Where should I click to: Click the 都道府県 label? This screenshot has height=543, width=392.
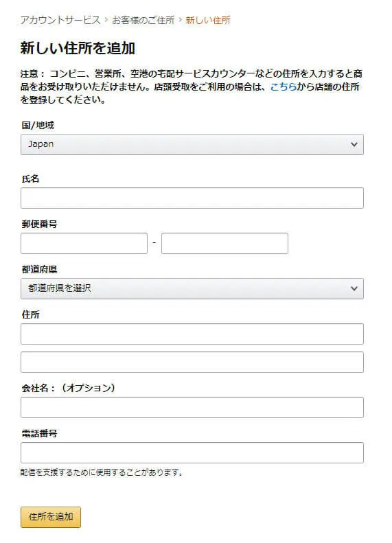pyautogui.click(x=40, y=269)
